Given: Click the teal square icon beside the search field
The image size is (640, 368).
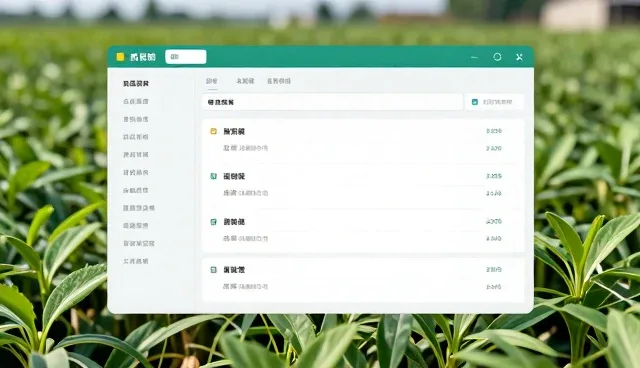Looking at the screenshot, I should point(475,102).
